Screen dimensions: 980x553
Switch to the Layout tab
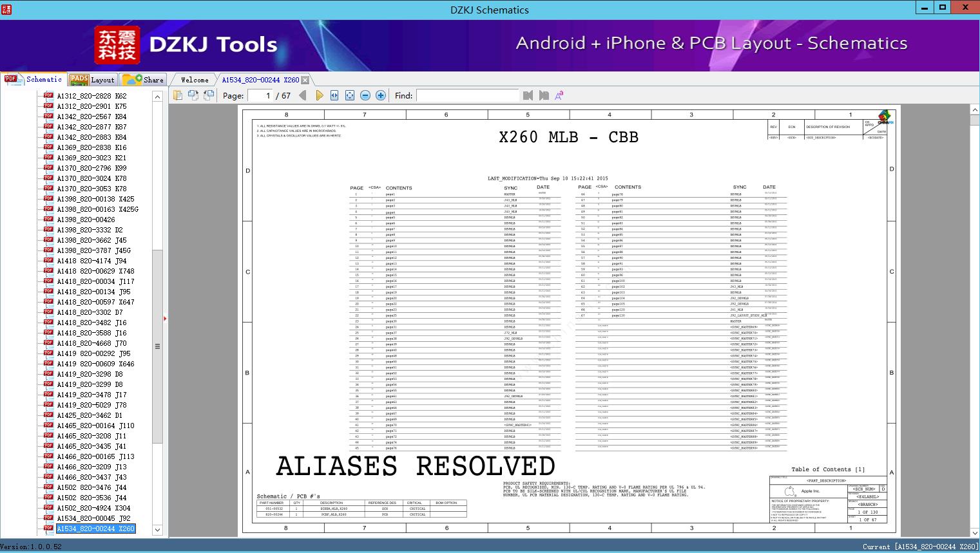pos(92,80)
